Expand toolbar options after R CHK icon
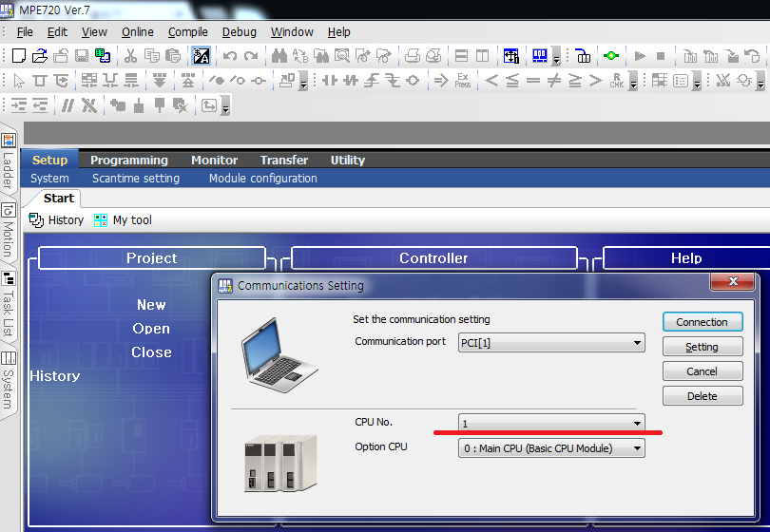This screenshot has width=770, height=532. click(633, 81)
